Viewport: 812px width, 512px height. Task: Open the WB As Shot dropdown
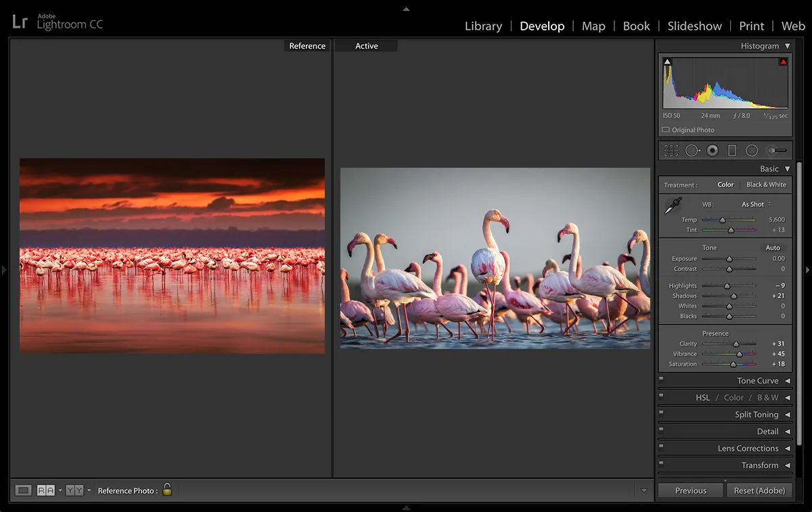(x=755, y=204)
